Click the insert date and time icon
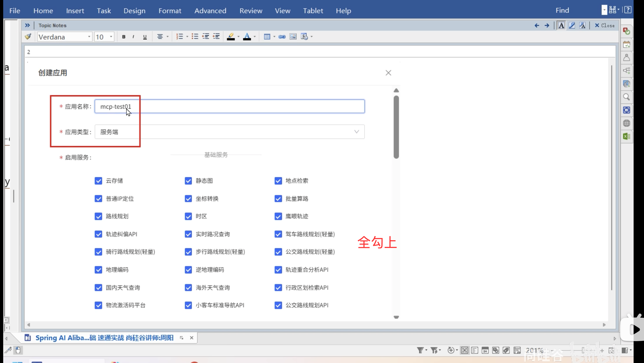This screenshot has width=644, height=363. [x=304, y=37]
